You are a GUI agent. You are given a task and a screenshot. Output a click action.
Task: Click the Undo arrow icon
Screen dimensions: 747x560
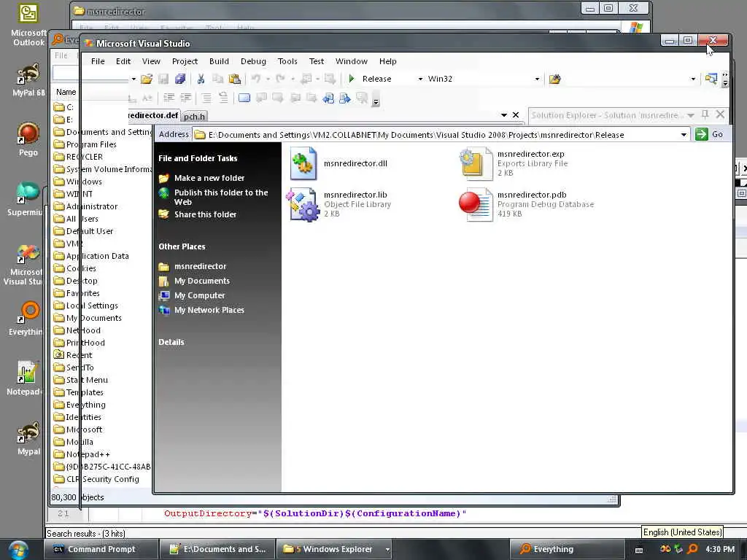pos(256,79)
